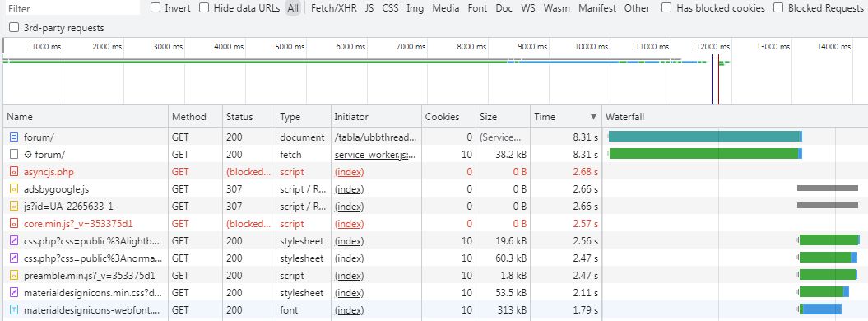Sort by the Method column header
The image size is (868, 321).
tap(195, 117)
